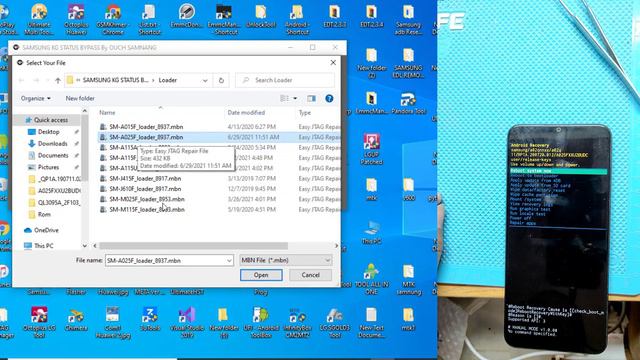This screenshot has width=640, height=360.
Task: Sort files by the Type column
Action: coord(305,112)
